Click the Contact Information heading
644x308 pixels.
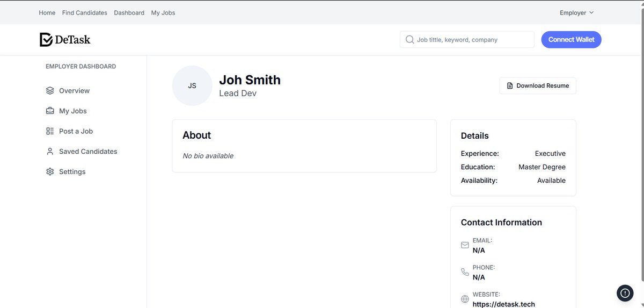pos(501,222)
